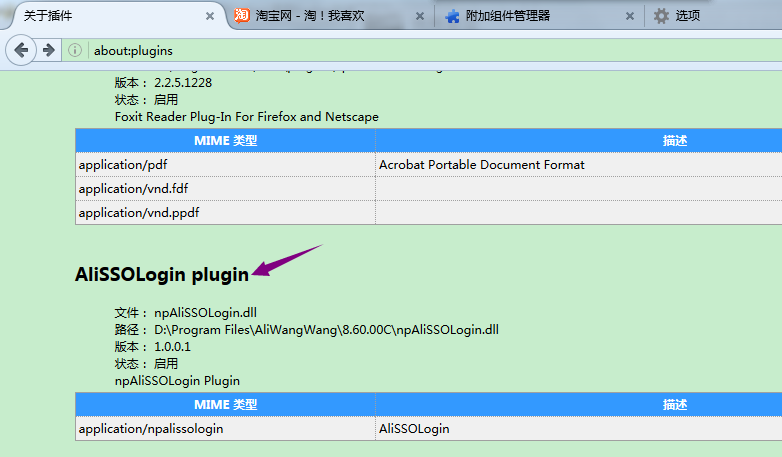Focus the about:plugins address field

click(400, 50)
